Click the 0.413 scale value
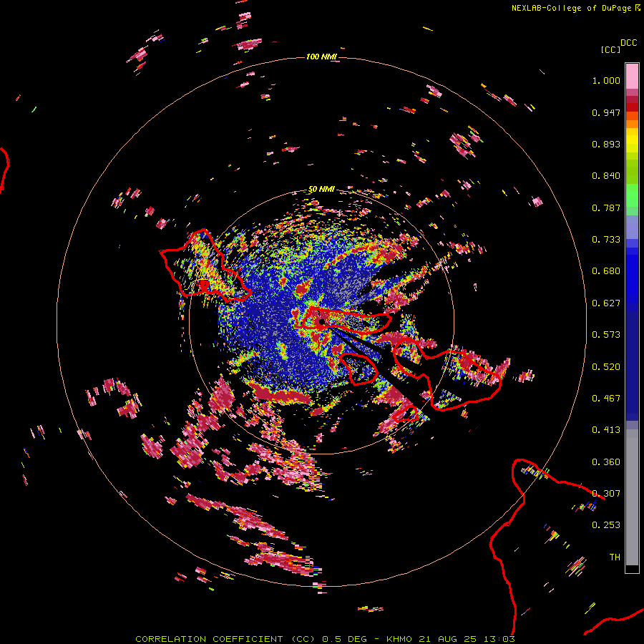This screenshot has height=644, width=644. point(606,430)
